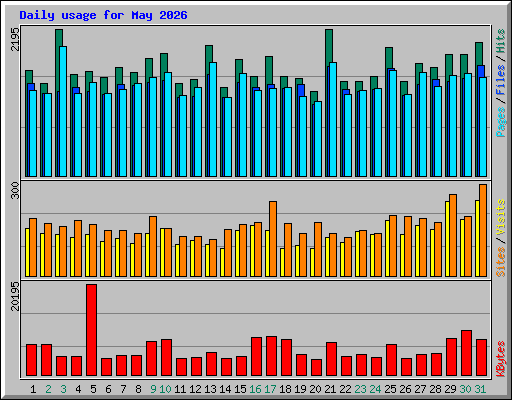Select green day label 23 on the x-axis
This screenshot has width=512, height=400.
pyautogui.click(x=360, y=389)
